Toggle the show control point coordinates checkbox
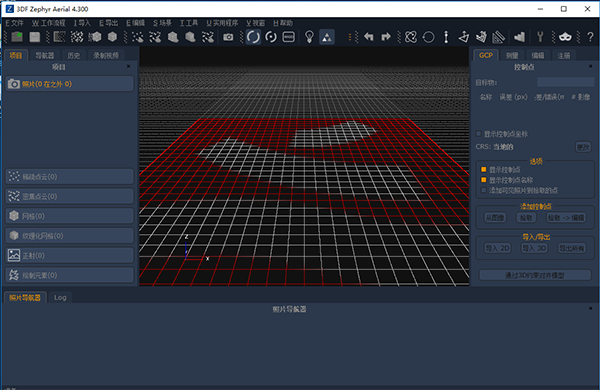 click(478, 134)
